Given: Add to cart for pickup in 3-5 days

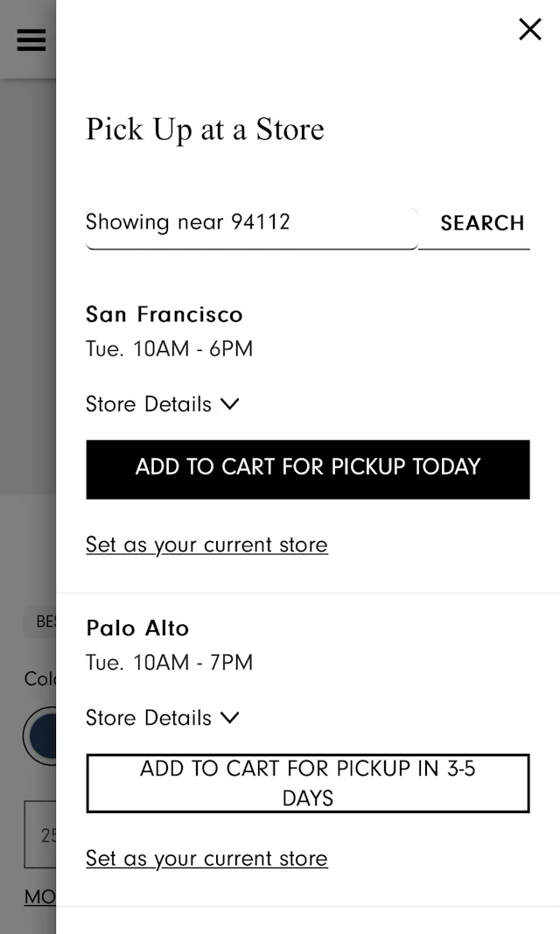Looking at the screenshot, I should 307,783.
